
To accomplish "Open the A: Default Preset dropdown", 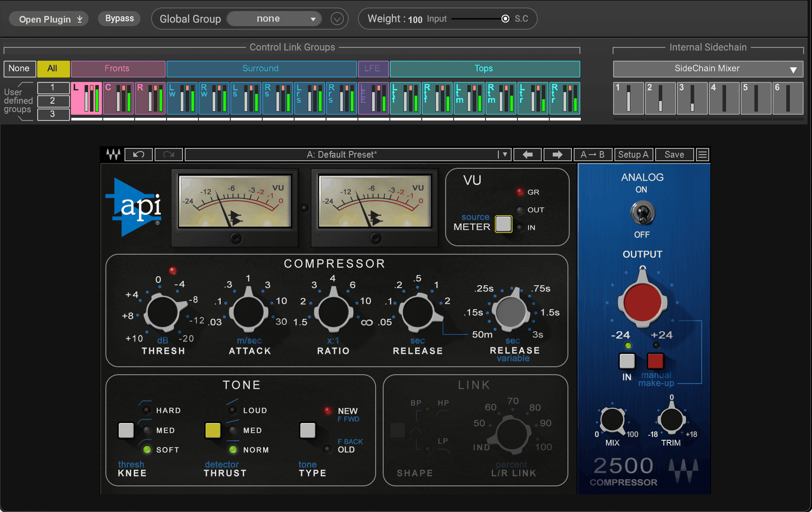I will (x=504, y=154).
